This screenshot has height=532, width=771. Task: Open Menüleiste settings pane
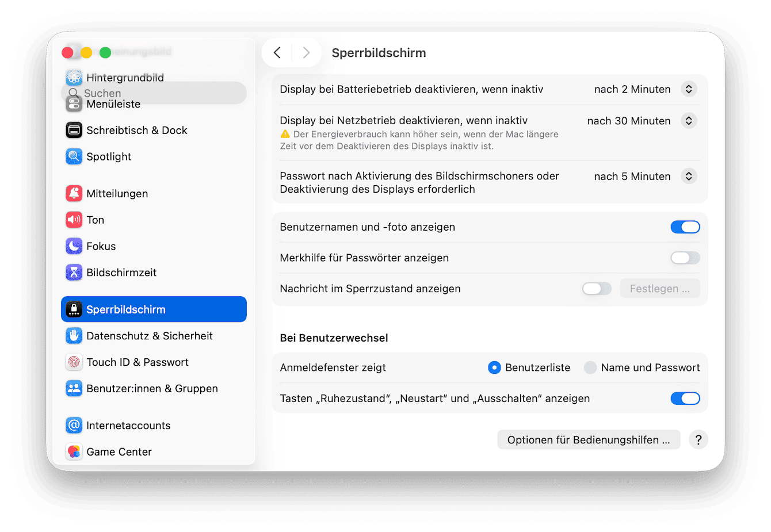tap(154, 104)
